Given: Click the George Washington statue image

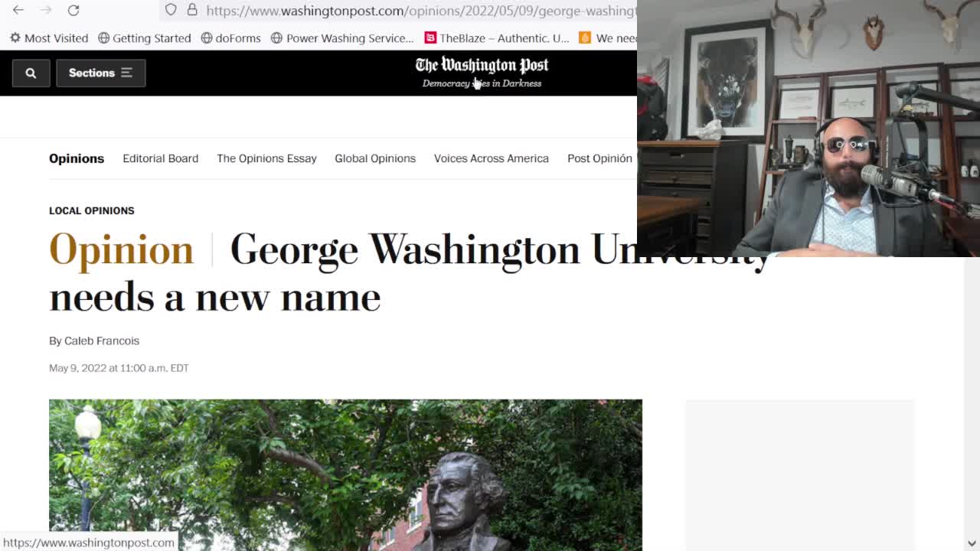Looking at the screenshot, I should (345, 474).
